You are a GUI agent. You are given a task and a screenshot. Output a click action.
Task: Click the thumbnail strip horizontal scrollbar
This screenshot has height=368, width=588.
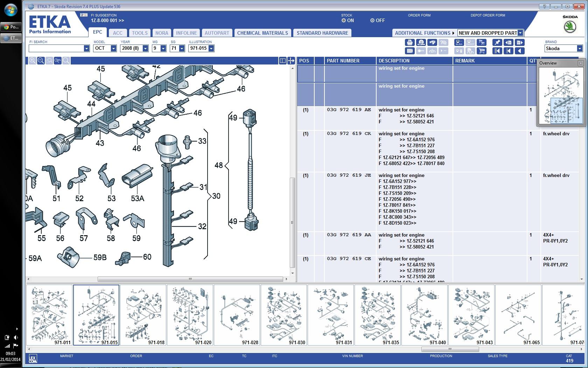click(450, 349)
